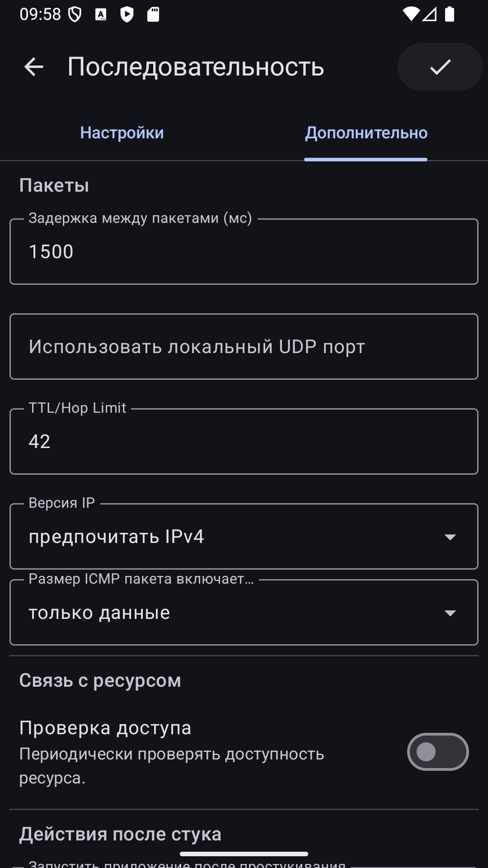
Task: Tap the Использовать локальный UDP порт field
Action: point(244,347)
